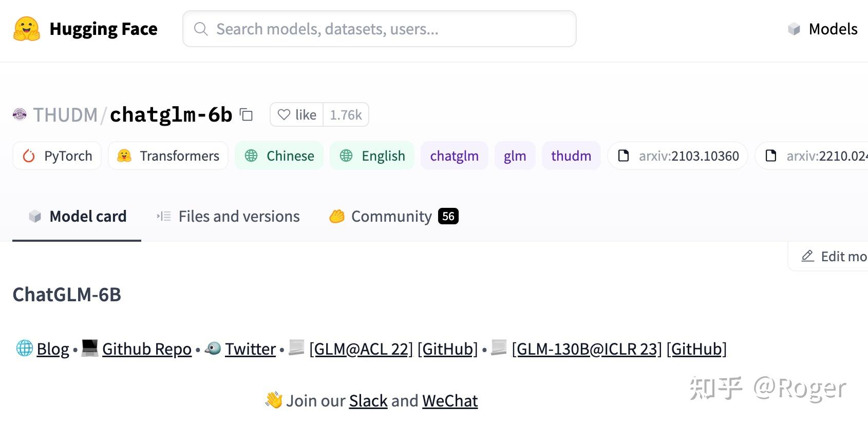Filter by the Chinese language tag
The height and width of the screenshot is (427, 868).
pos(279,156)
